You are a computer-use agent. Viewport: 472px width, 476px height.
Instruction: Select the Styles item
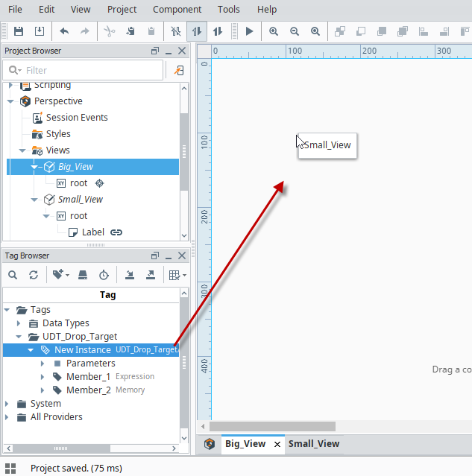[x=58, y=134]
